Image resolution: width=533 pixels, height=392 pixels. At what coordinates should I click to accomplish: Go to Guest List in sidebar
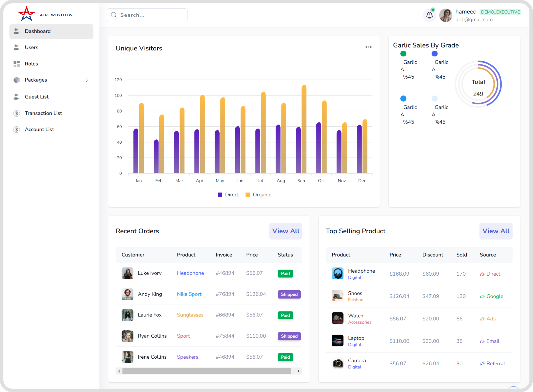point(37,97)
